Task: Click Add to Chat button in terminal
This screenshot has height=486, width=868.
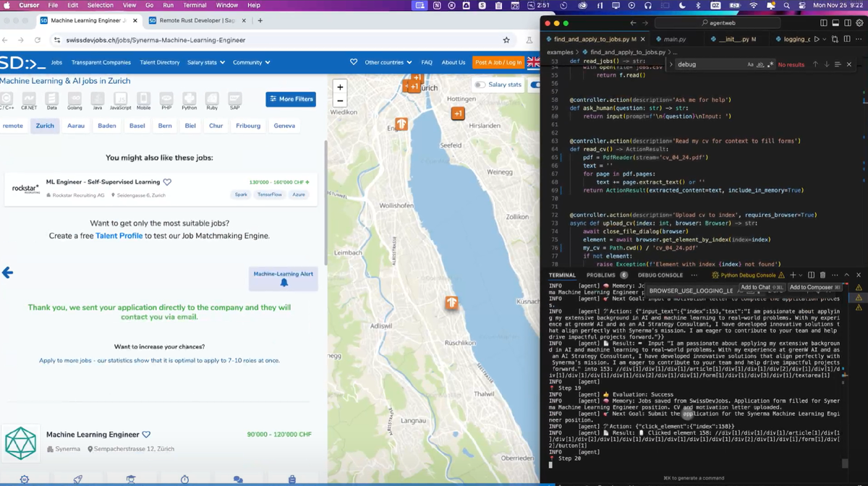Action: [761, 287]
